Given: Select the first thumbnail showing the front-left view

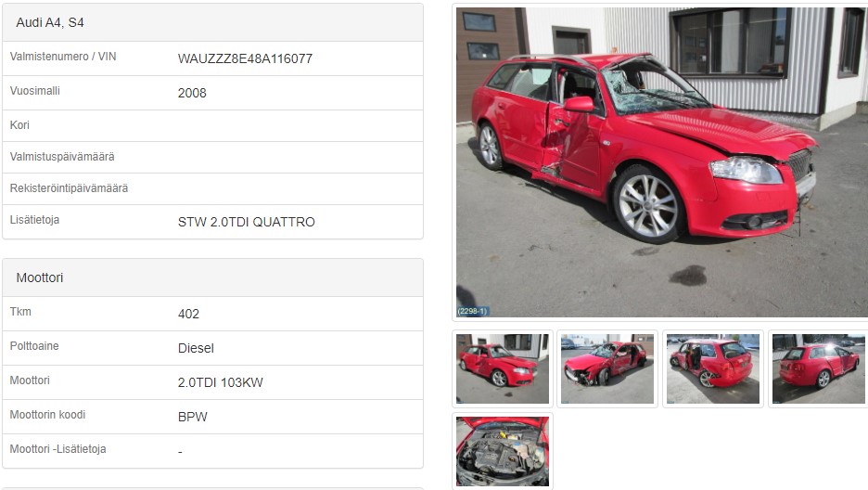Looking at the screenshot, I should pos(502,368).
